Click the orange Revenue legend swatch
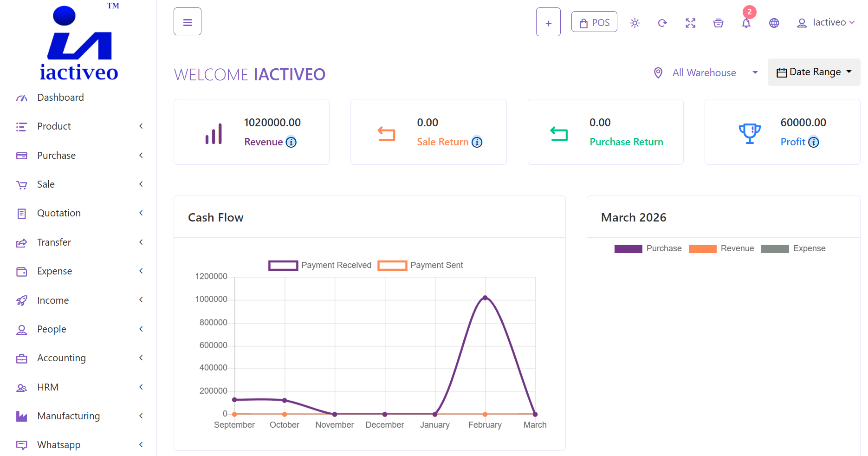The height and width of the screenshot is (456, 868). [702, 249]
